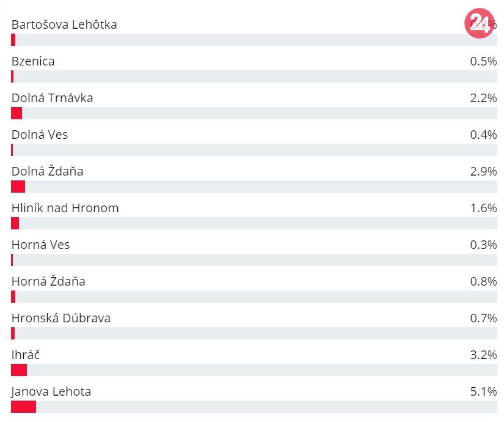Click the Ihráč red bar fill

point(19,370)
